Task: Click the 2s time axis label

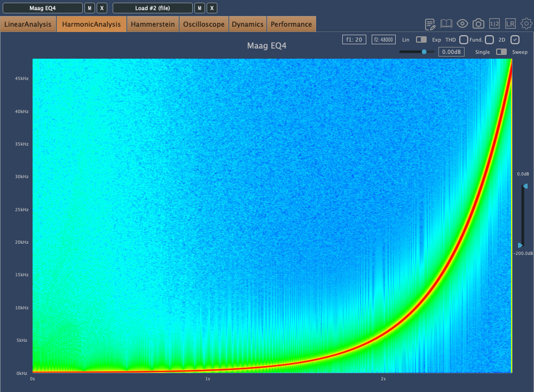Action: [x=383, y=378]
